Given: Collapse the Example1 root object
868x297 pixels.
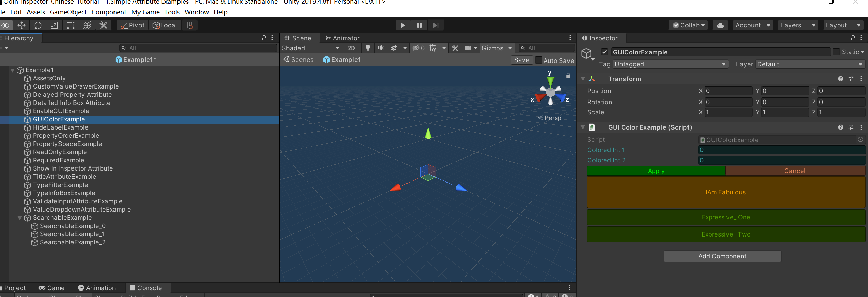Looking at the screenshot, I should 13,70.
